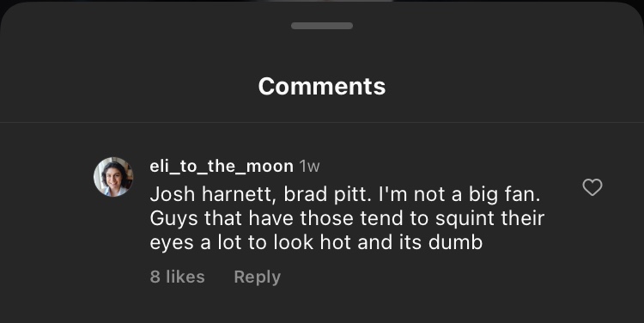This screenshot has height=323, width=644.
Task: Click the divider line below Comments header
Action: click(322, 122)
